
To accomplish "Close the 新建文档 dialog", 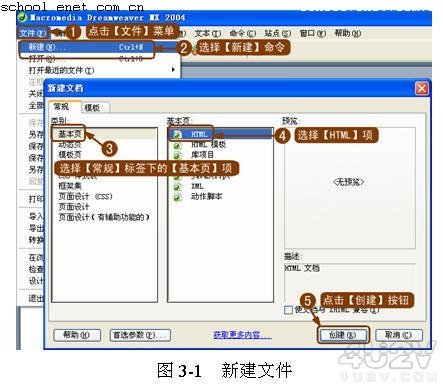I will pos(422,89).
